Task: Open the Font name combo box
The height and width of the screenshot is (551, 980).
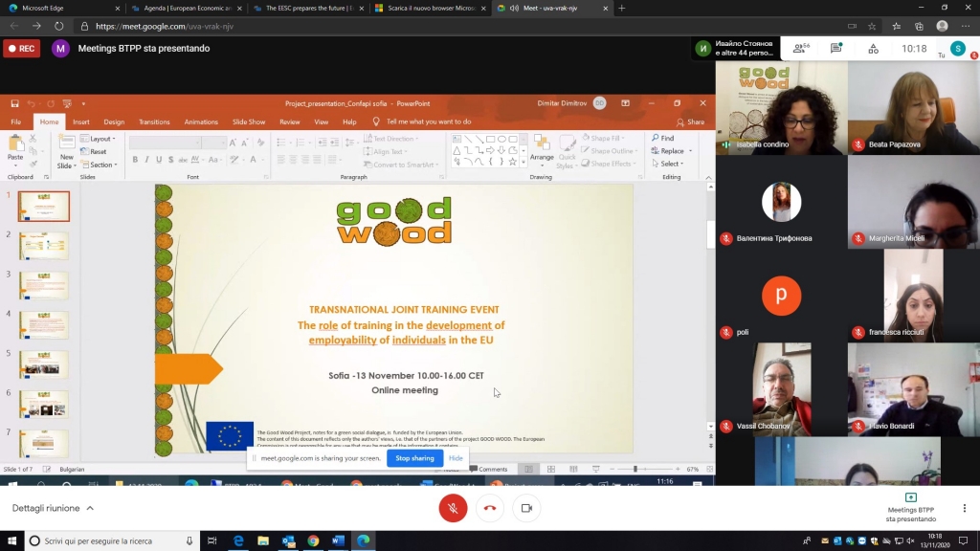Action: (x=165, y=143)
